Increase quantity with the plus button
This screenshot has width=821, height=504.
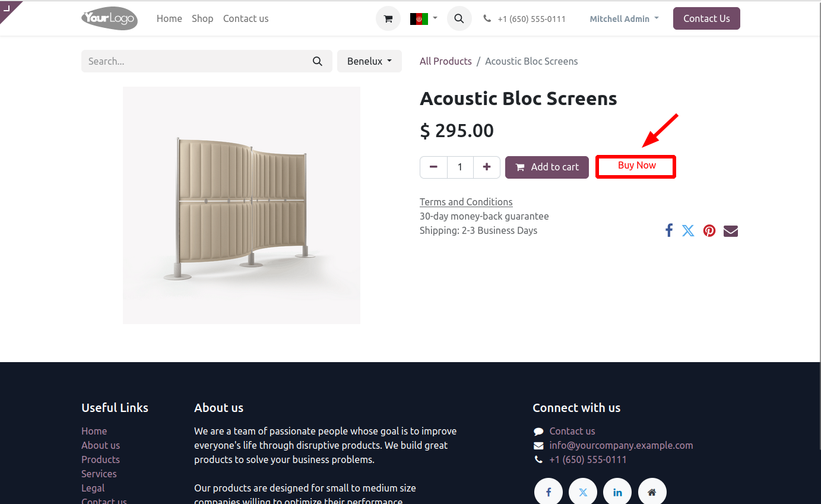(487, 167)
